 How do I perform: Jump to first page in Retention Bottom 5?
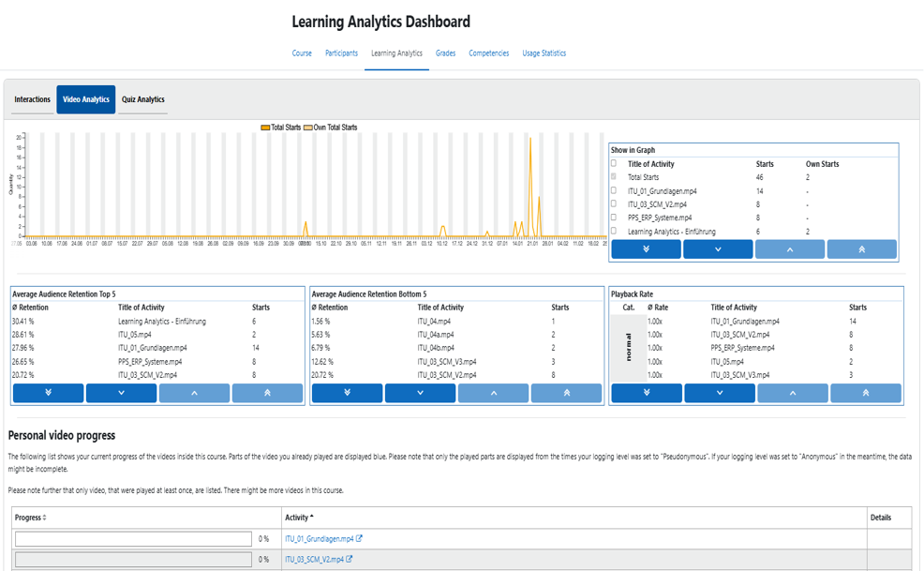(566, 393)
